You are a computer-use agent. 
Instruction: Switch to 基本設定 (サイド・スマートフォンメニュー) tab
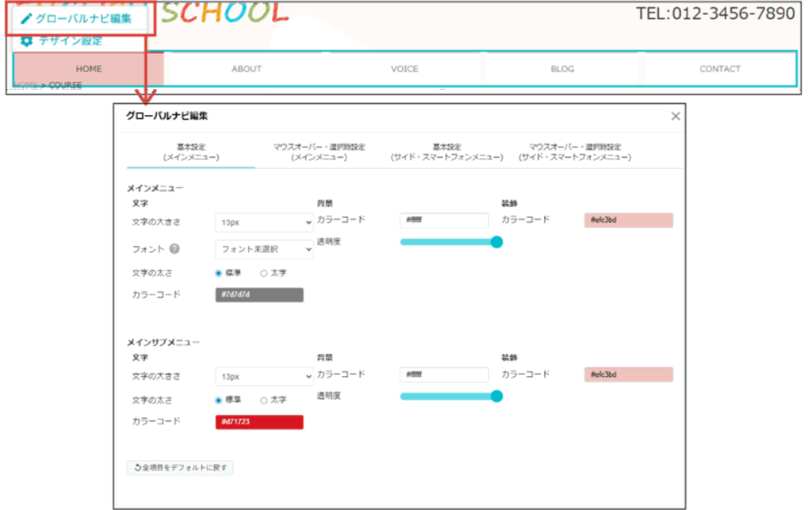coord(446,152)
